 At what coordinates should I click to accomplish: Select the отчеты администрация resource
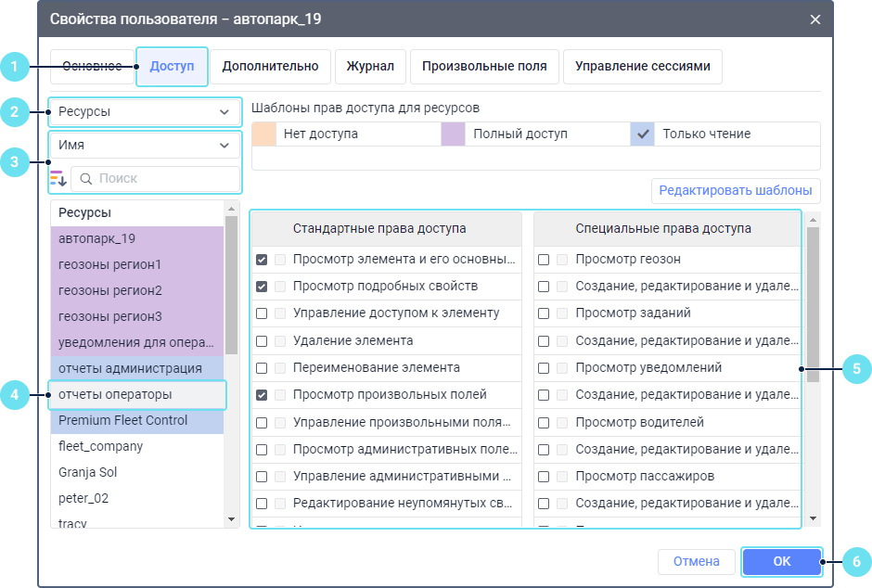[130, 368]
